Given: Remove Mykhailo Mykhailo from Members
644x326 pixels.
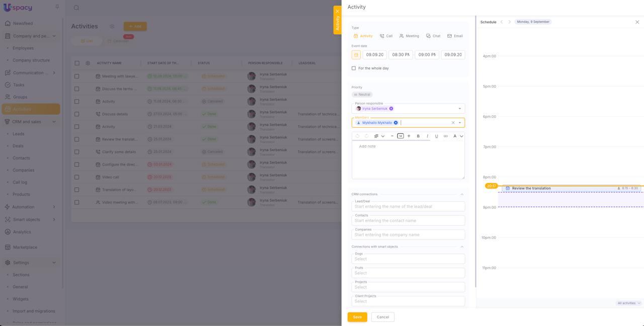Looking at the screenshot, I should tap(395, 123).
